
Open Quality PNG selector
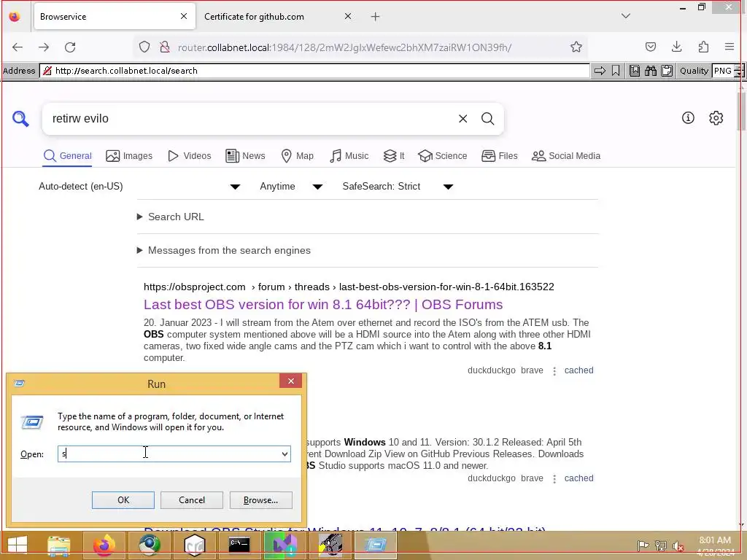coord(727,71)
